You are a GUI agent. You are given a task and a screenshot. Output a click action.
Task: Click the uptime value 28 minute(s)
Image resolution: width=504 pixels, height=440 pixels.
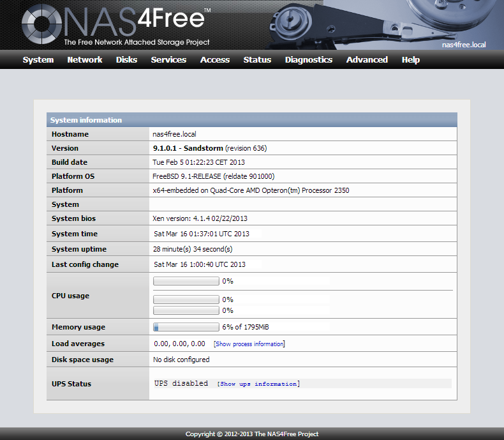193,249
